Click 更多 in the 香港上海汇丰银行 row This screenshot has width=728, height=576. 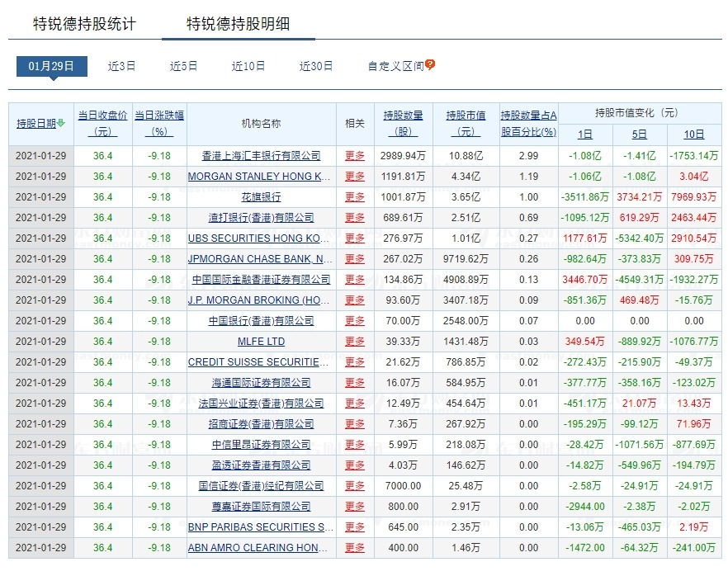355,156
